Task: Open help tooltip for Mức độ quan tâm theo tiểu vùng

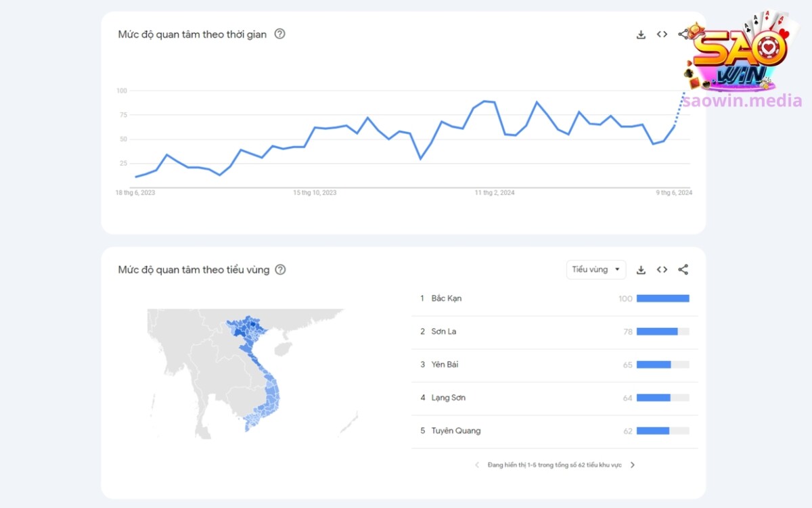Action: pos(280,269)
